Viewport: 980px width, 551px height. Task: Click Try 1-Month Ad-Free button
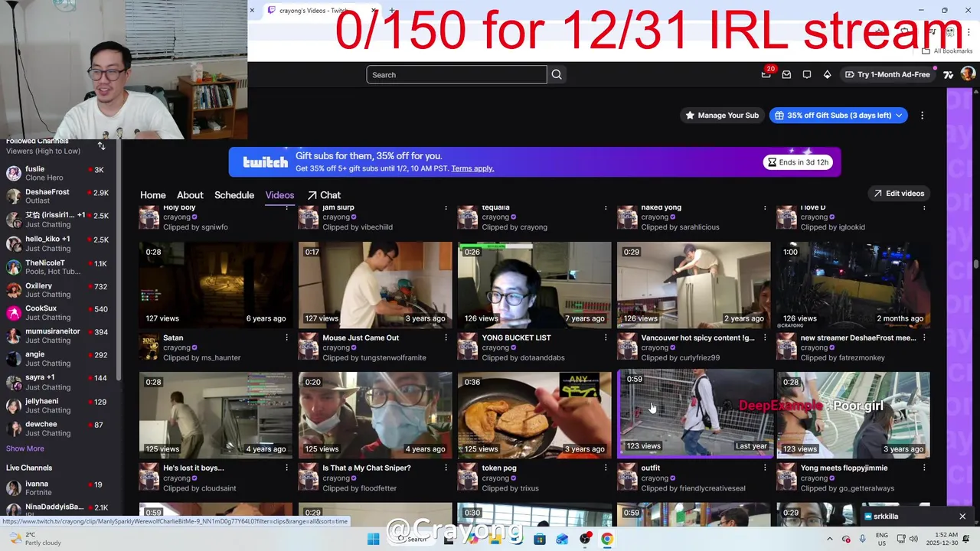(887, 74)
